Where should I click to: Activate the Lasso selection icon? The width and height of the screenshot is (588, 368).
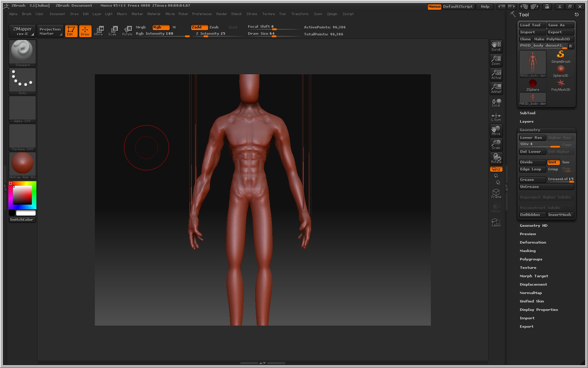click(x=496, y=222)
